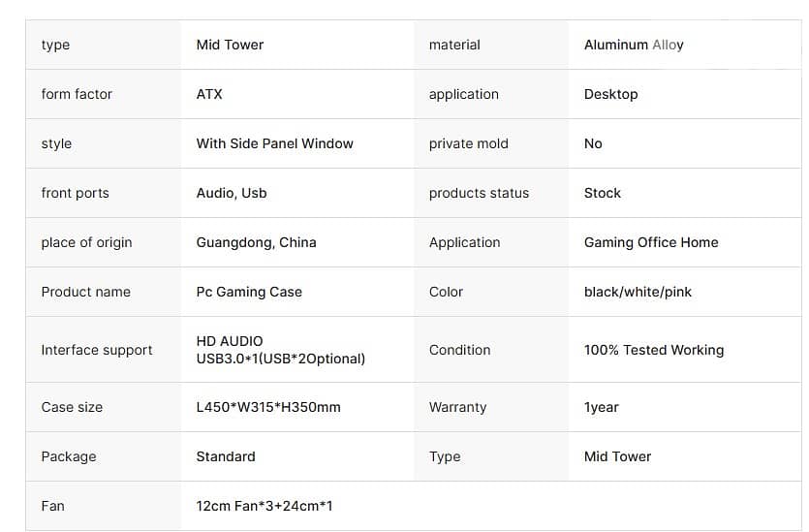Image resolution: width=809 pixels, height=532 pixels.
Task: Select the "Desktop" application value
Action: coord(610,94)
